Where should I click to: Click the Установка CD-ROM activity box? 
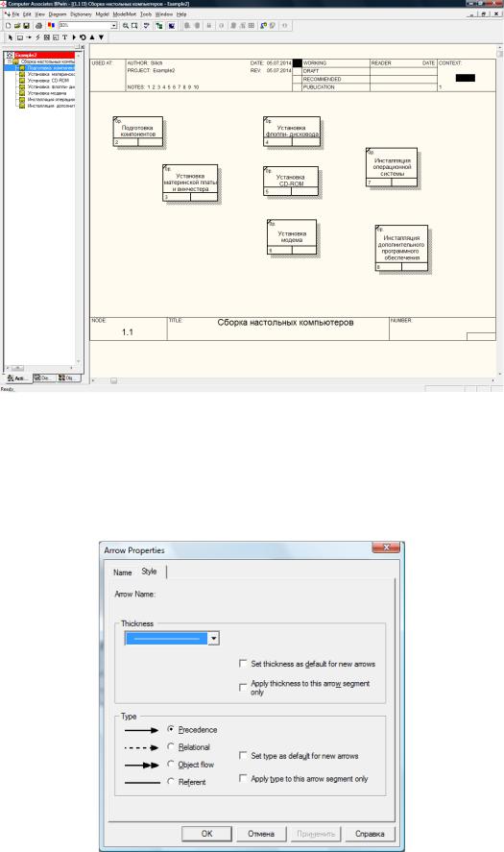[x=291, y=181]
